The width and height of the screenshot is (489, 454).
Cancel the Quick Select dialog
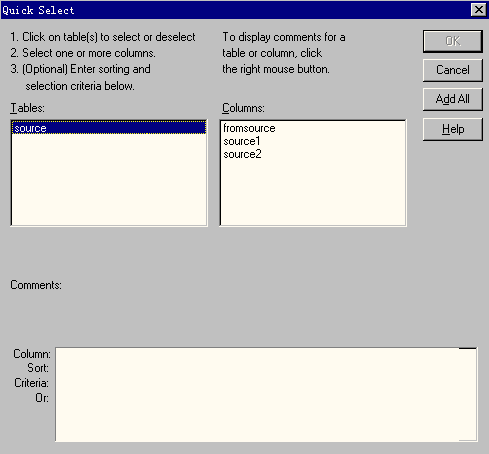tap(453, 70)
